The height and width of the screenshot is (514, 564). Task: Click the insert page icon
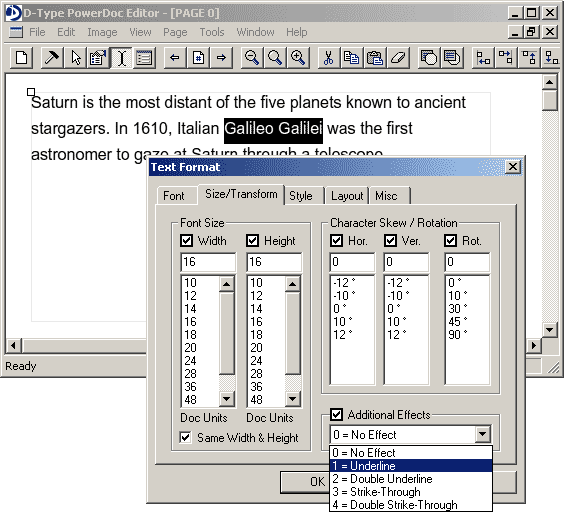coord(198,58)
